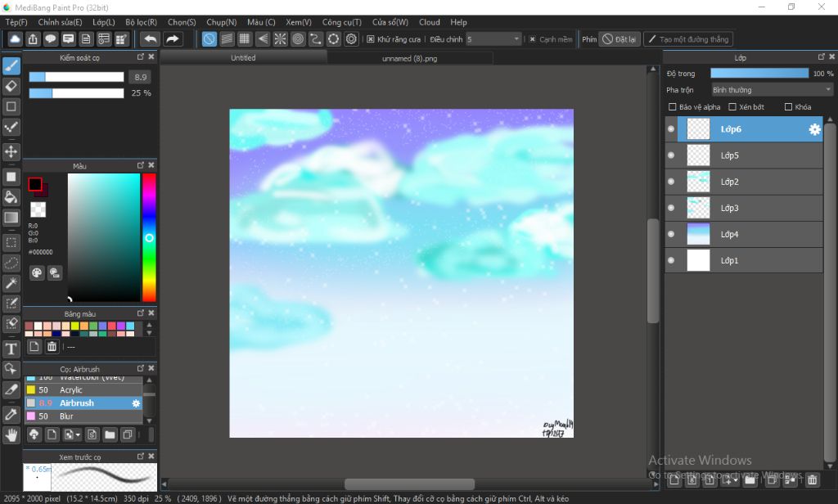Image resolution: width=838 pixels, height=504 pixels.
Task: Hide the Lớp1 layer
Action: pos(671,260)
